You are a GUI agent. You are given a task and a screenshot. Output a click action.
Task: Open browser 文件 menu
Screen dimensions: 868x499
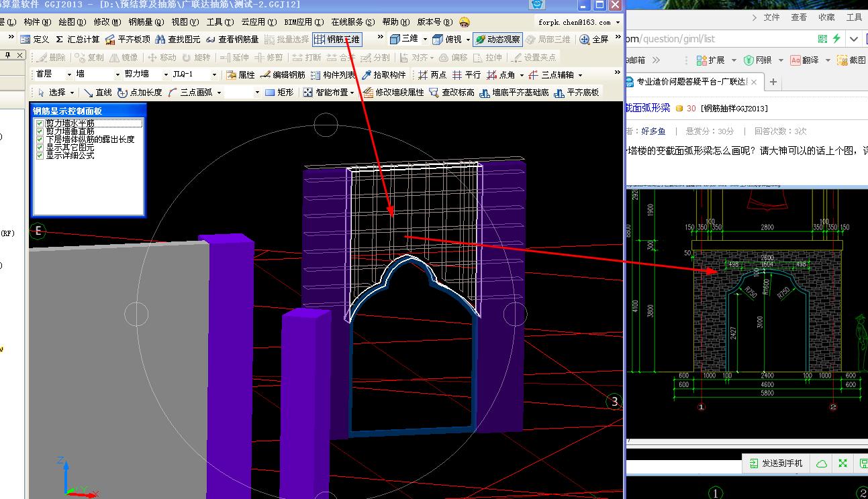pyautogui.click(x=772, y=17)
